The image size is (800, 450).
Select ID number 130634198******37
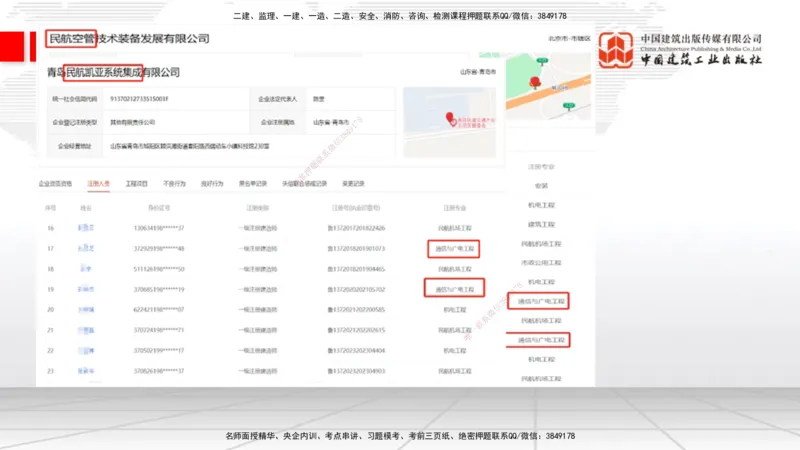pyautogui.click(x=159, y=228)
